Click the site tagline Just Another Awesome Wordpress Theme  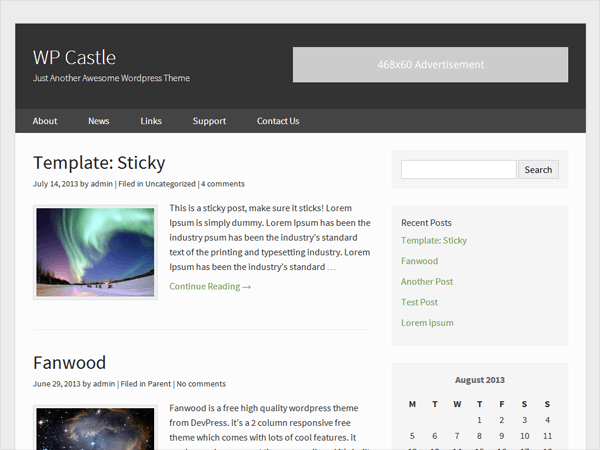pyautogui.click(x=111, y=78)
